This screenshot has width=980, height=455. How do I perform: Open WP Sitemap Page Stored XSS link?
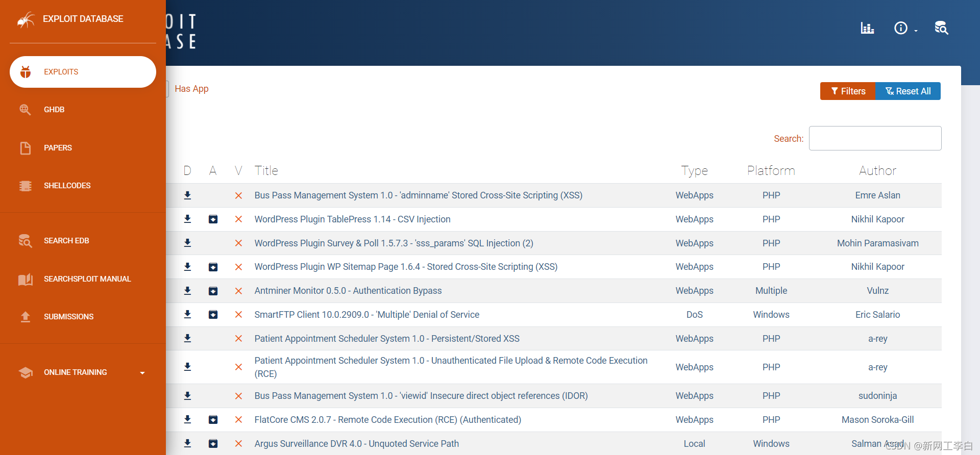pos(406,267)
